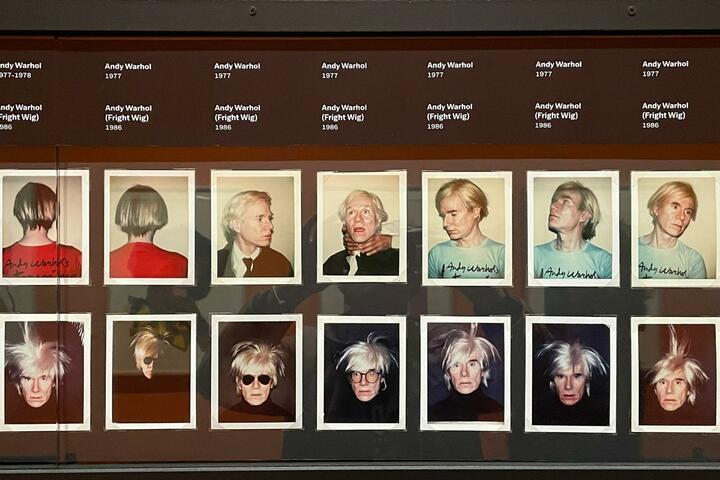Select the back-of-head photo with signed red shirt
This screenshot has width=720, height=480.
45,227
